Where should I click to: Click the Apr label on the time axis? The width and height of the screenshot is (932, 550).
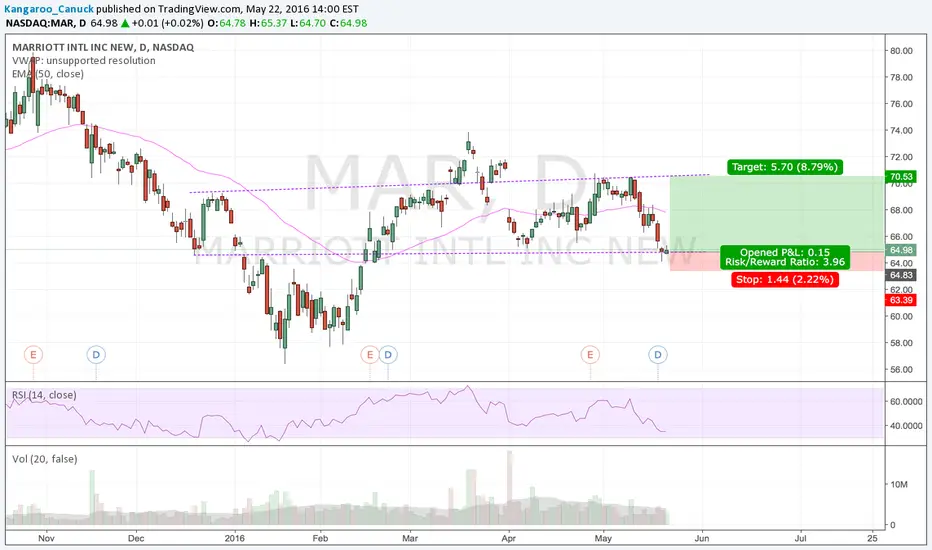pyautogui.click(x=508, y=538)
